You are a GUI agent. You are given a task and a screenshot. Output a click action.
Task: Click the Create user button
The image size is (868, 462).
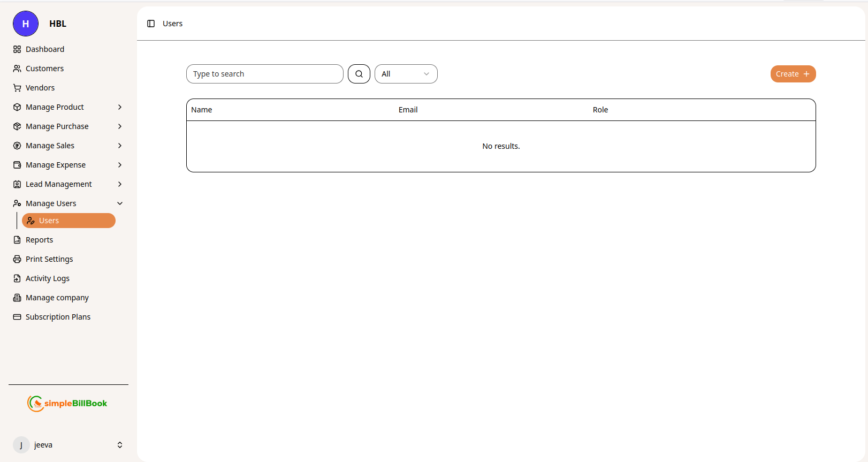793,74
